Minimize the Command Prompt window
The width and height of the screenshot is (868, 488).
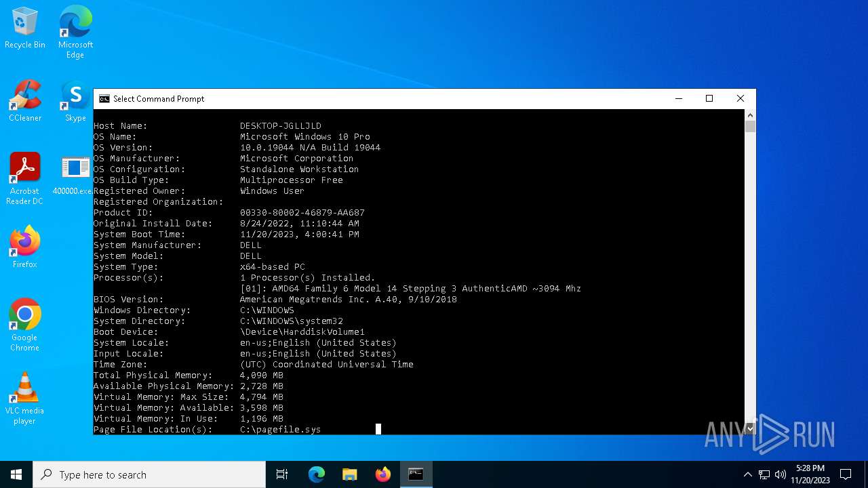point(678,99)
